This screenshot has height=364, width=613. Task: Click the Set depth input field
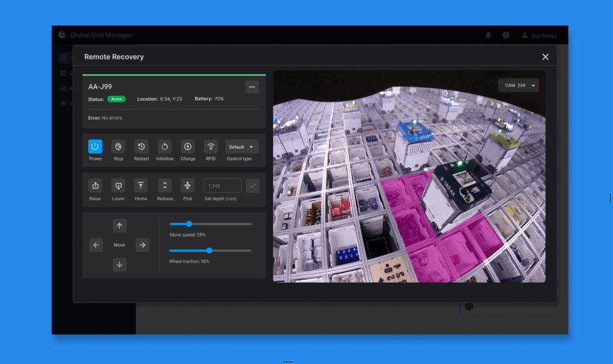point(223,186)
